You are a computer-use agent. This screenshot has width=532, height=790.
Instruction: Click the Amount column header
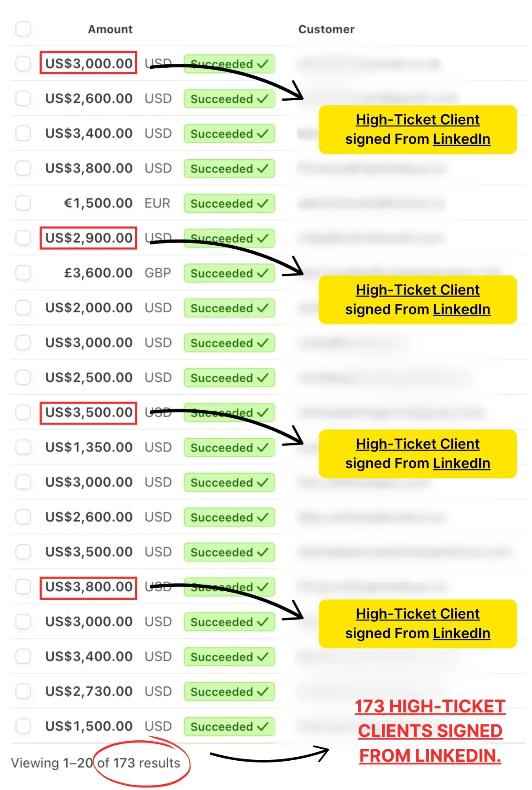point(110,29)
